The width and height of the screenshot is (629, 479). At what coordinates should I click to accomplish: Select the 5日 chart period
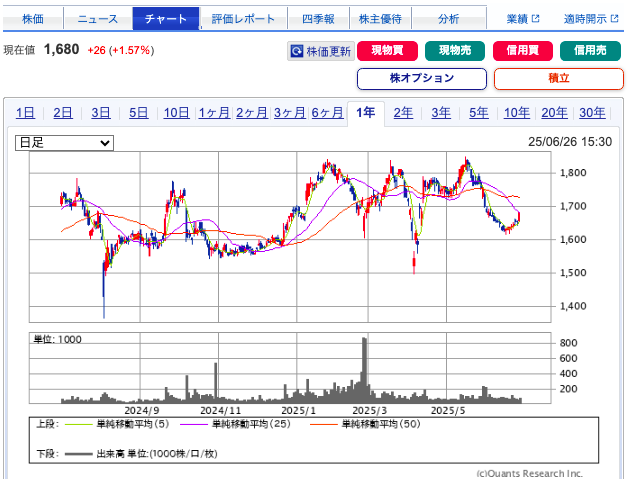[138, 113]
